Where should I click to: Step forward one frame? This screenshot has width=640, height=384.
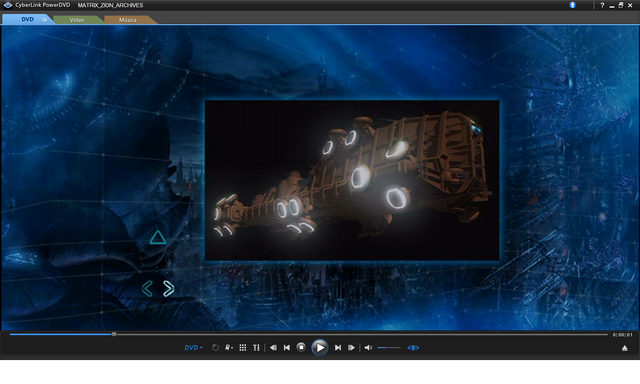(351, 348)
